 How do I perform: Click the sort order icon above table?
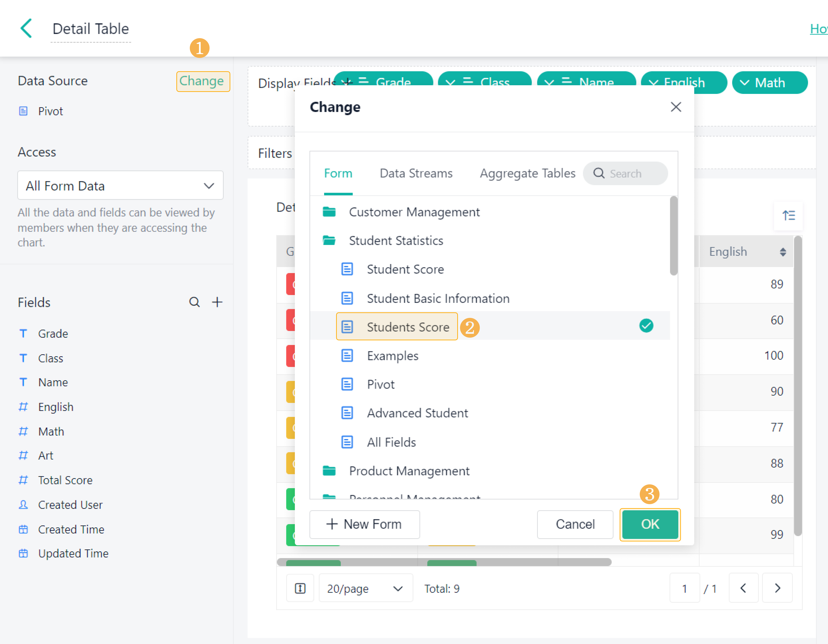click(789, 215)
